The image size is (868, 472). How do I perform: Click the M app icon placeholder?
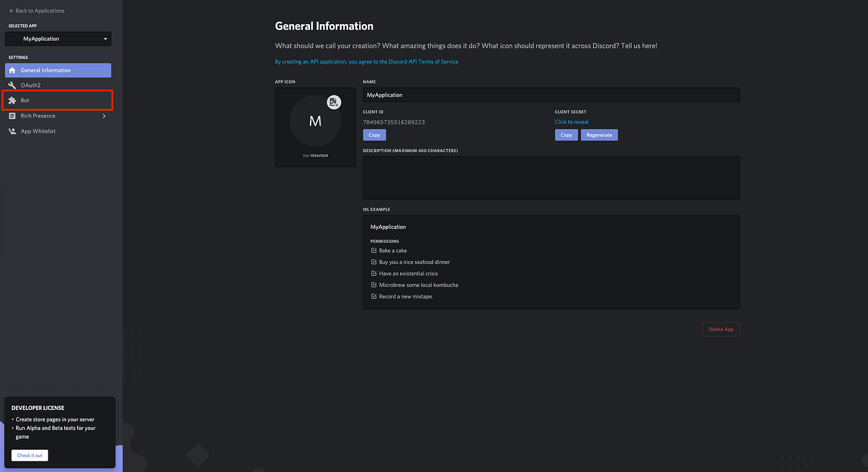(315, 121)
